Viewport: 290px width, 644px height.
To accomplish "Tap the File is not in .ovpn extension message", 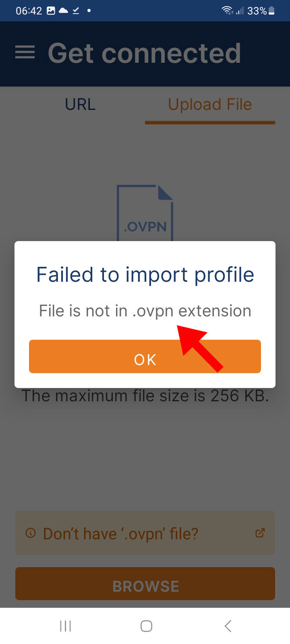I will tap(145, 311).
